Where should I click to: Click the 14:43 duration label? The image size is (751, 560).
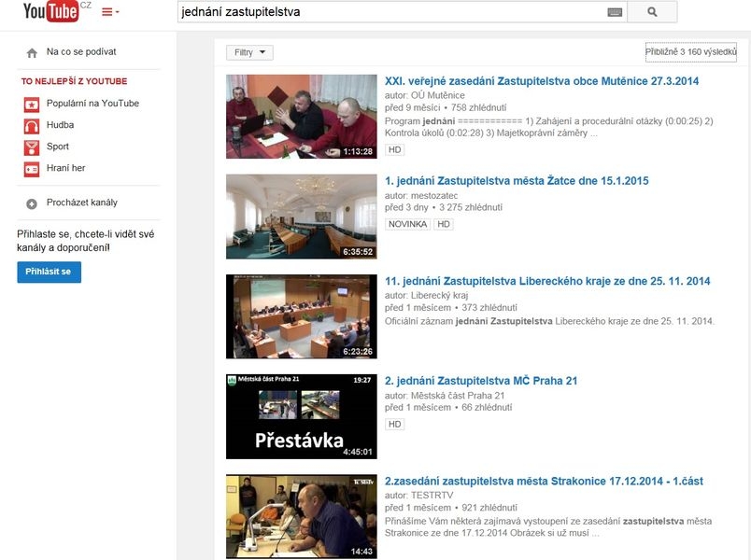[x=361, y=552]
